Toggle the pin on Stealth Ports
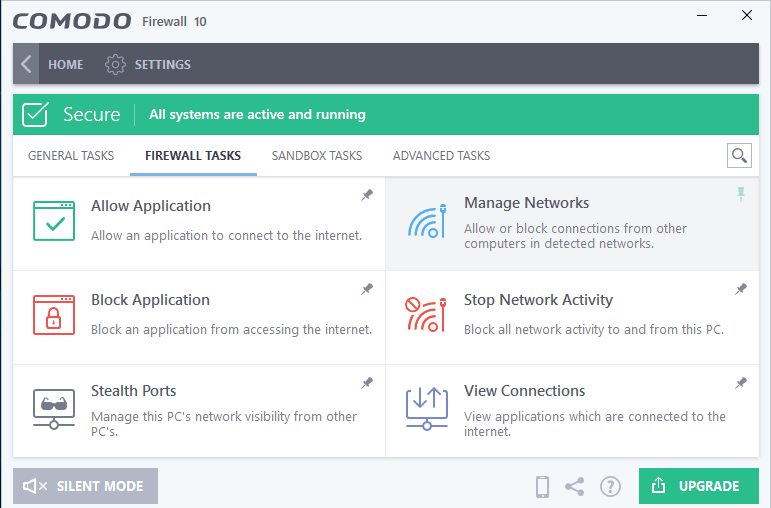771x508 pixels. [367, 383]
